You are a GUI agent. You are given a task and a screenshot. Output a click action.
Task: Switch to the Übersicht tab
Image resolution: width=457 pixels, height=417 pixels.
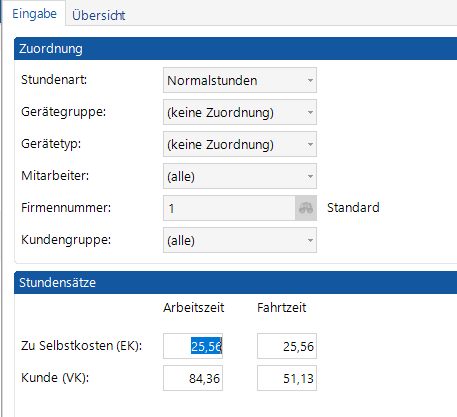[99, 15]
